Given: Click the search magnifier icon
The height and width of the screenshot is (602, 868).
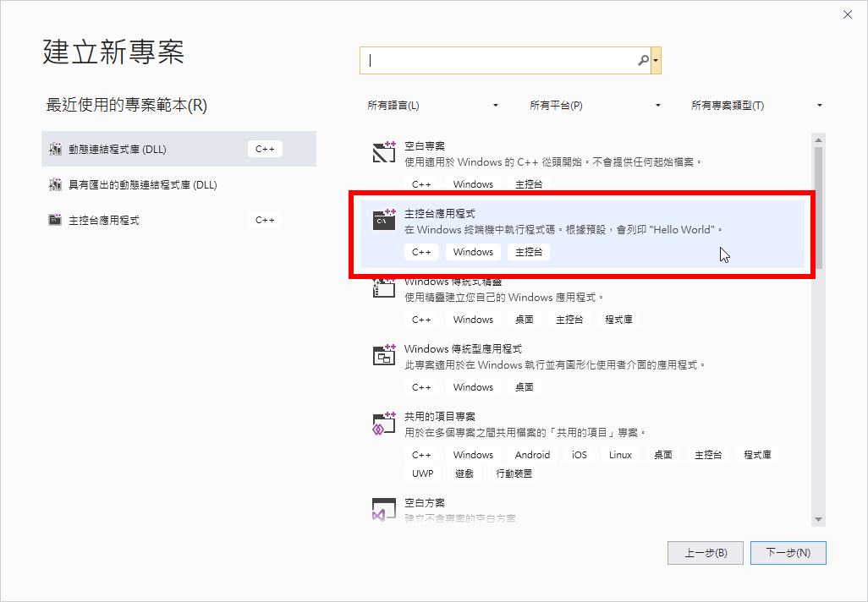Looking at the screenshot, I should (x=643, y=60).
